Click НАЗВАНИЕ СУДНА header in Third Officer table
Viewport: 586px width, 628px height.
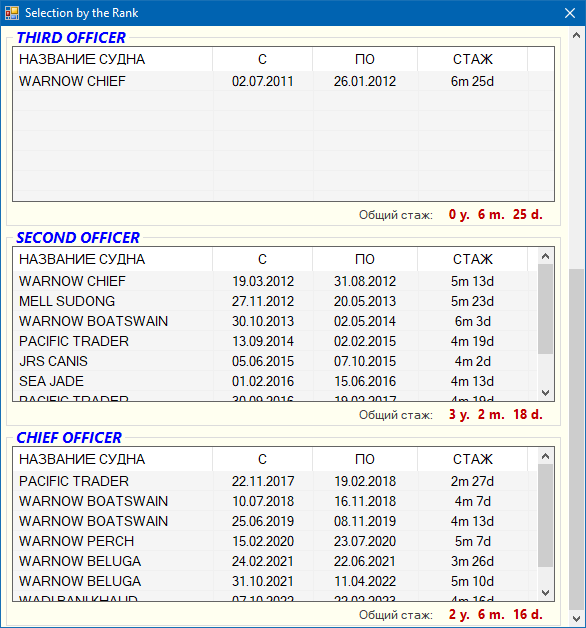point(113,59)
